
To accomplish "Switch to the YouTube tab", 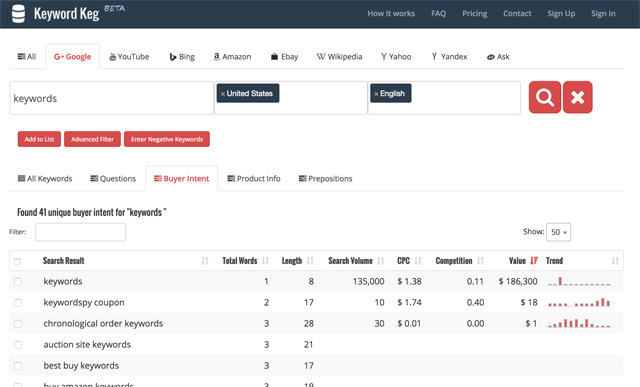I will click(129, 57).
